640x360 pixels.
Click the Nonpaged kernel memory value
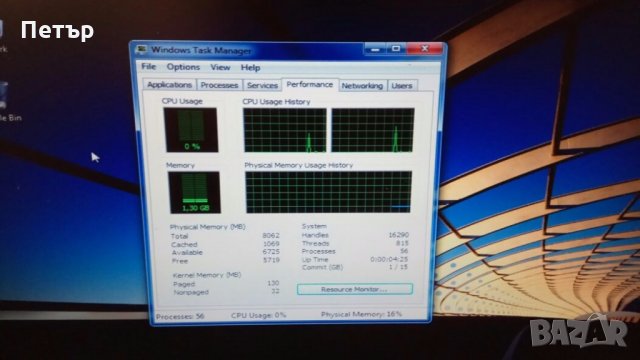(276, 291)
